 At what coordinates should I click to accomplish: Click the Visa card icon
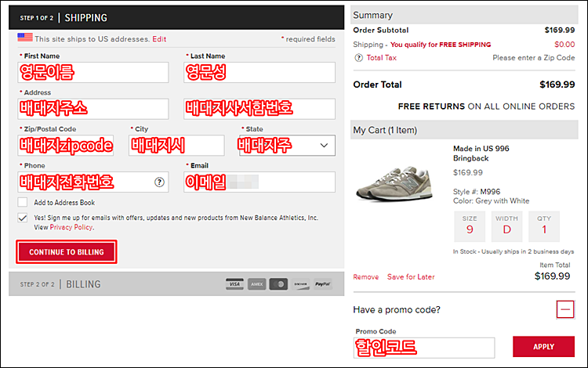234,284
